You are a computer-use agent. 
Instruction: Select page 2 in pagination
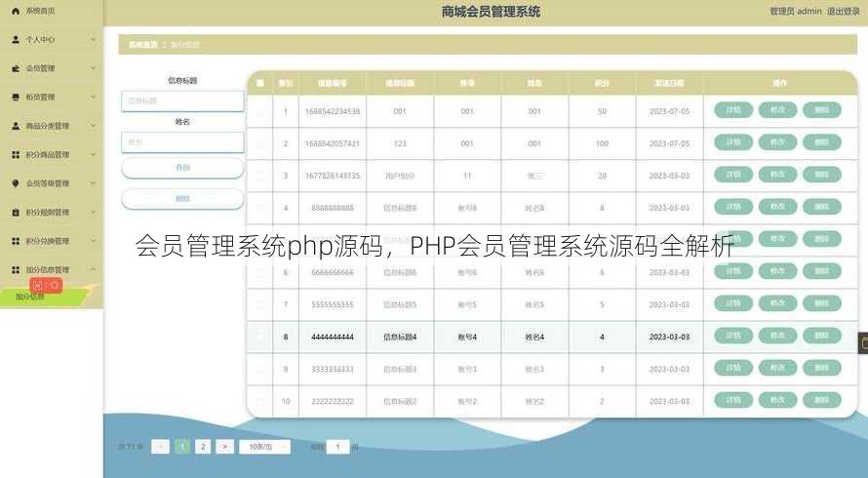203,447
